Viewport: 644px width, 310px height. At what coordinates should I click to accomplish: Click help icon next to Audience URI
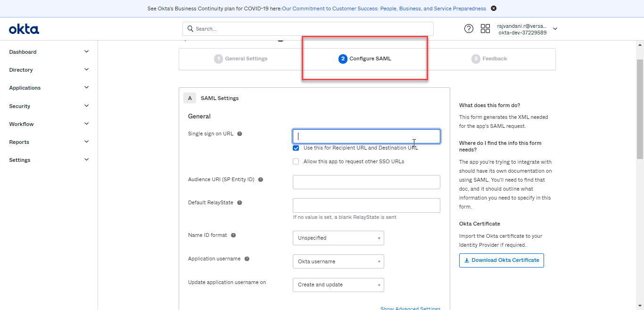tap(260, 180)
